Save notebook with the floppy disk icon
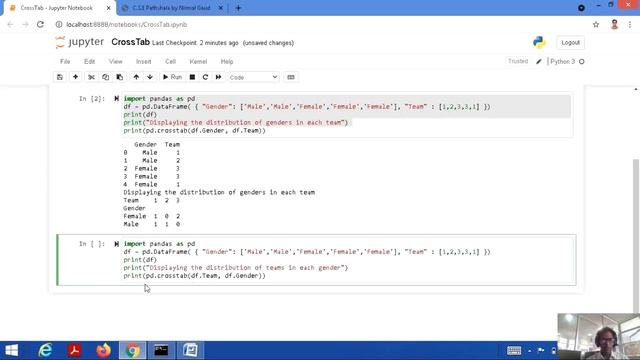 [60, 77]
